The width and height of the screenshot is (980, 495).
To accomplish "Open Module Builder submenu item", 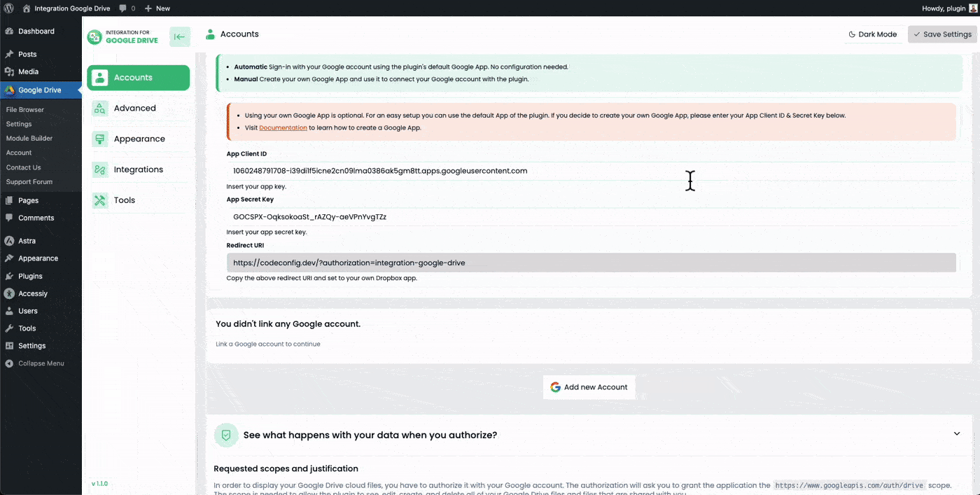I will point(29,139).
